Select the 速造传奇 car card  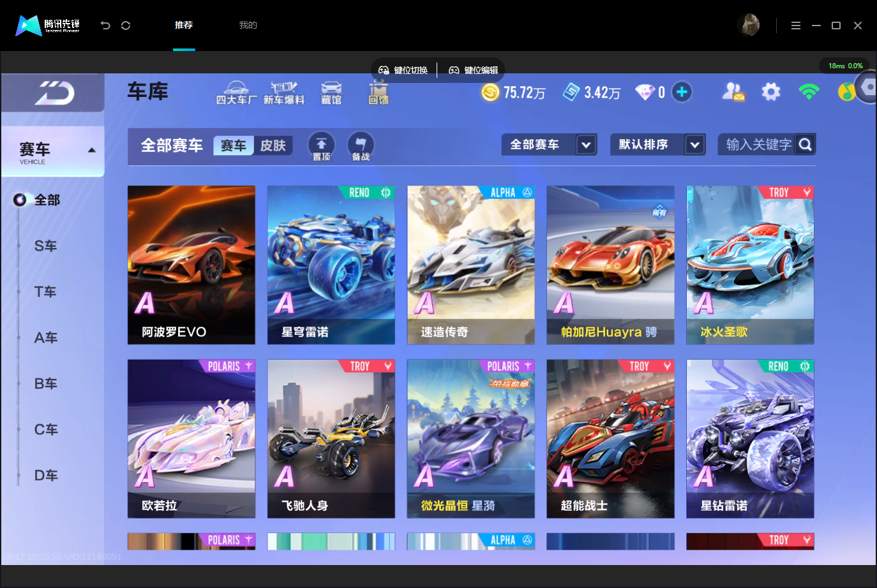(471, 265)
